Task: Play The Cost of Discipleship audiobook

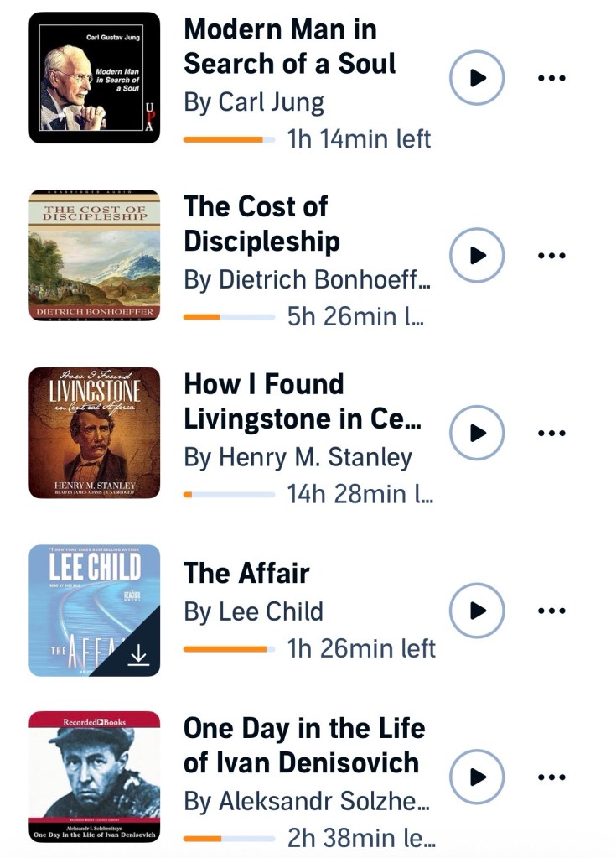Action: pos(477,255)
